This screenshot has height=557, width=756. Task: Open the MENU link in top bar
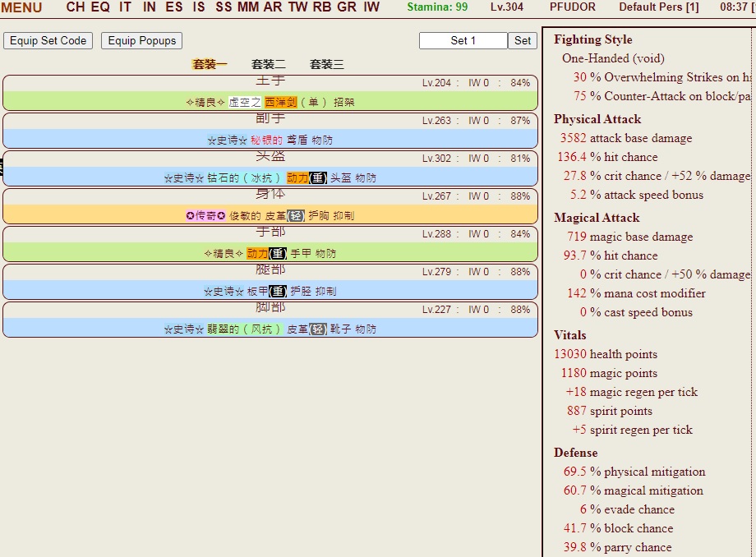click(21, 7)
